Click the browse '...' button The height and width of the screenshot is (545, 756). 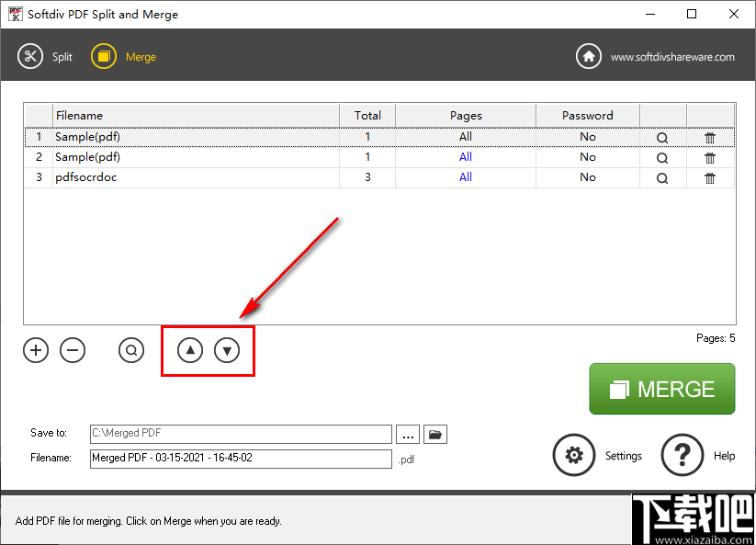click(408, 434)
